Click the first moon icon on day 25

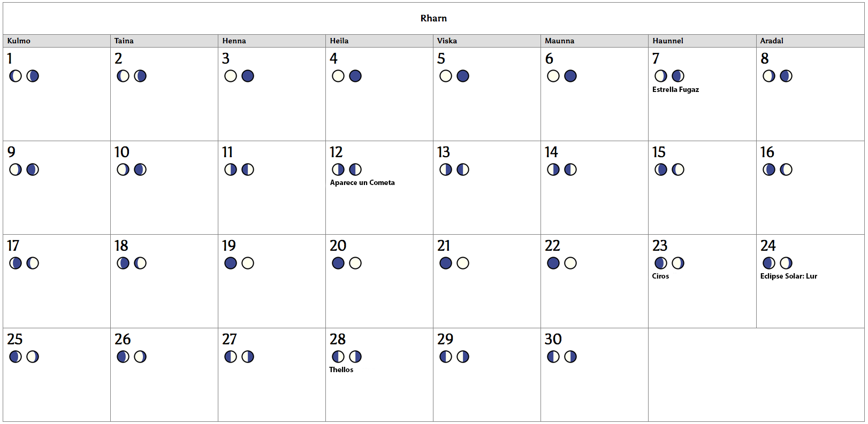(x=16, y=357)
